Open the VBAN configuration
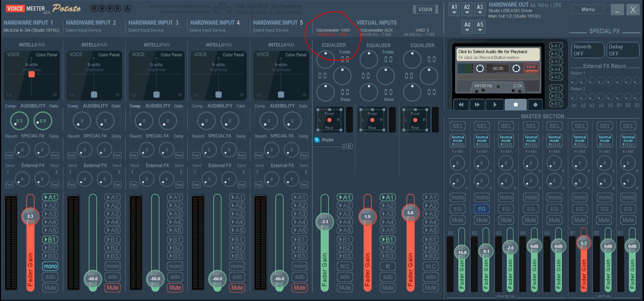 tap(425, 9)
